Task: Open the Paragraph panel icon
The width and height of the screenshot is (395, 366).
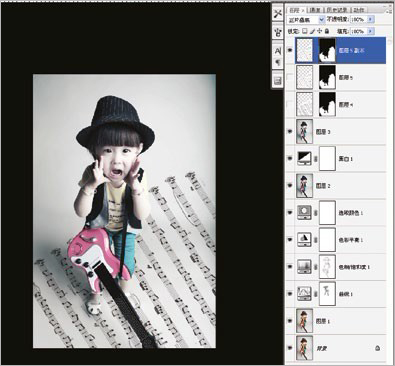Action: (278, 62)
